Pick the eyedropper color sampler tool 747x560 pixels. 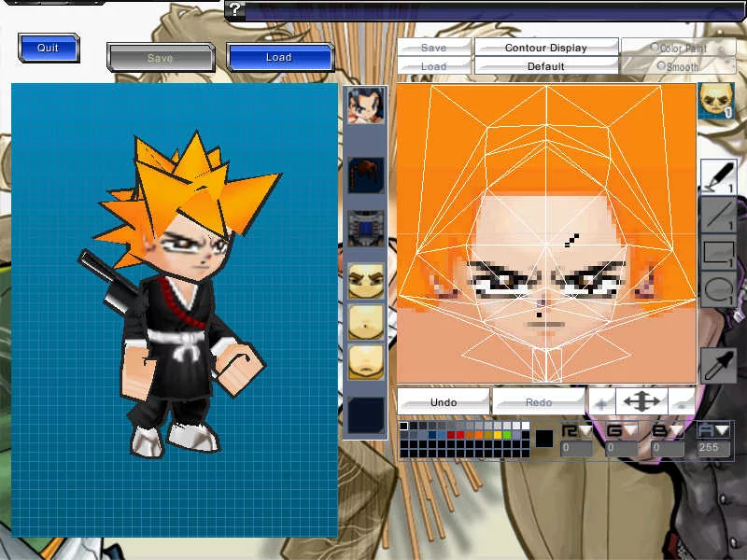pyautogui.click(x=718, y=365)
